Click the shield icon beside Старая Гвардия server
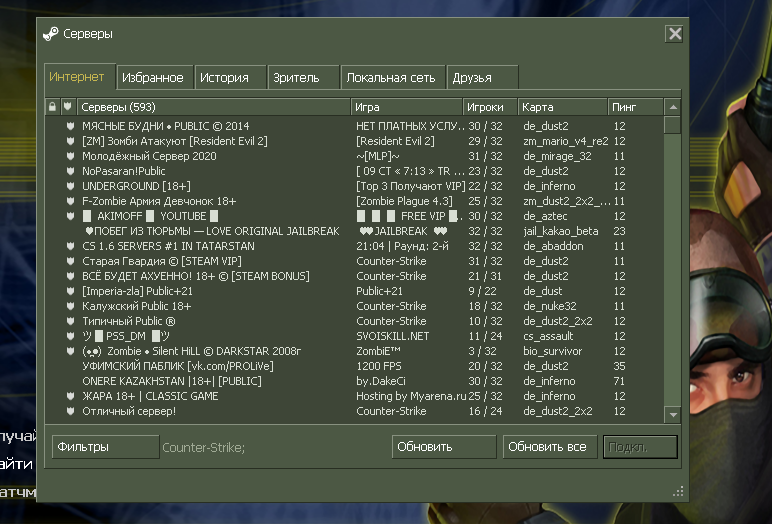Viewport: 772px width, 524px height. [x=70, y=261]
